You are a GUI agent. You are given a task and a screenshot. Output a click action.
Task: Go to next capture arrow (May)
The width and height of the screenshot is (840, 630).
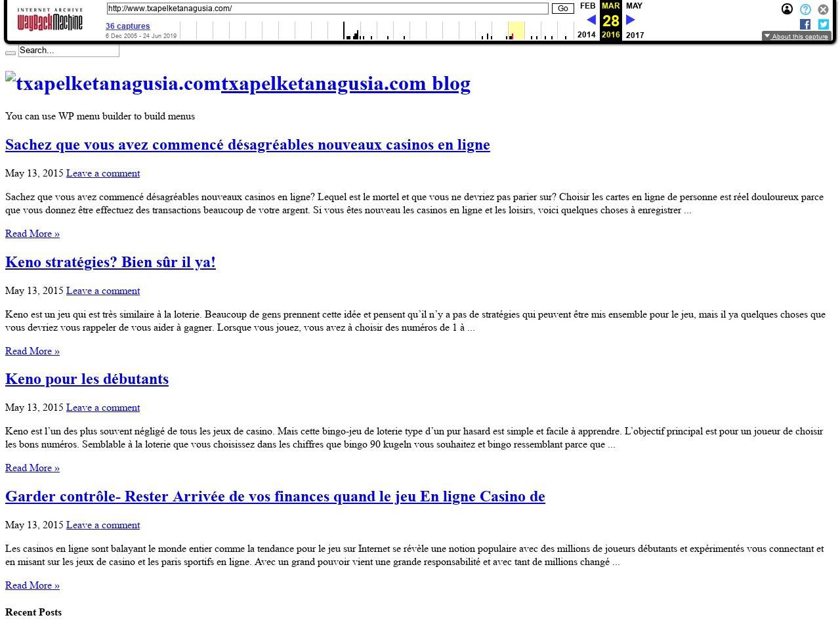[631, 20]
